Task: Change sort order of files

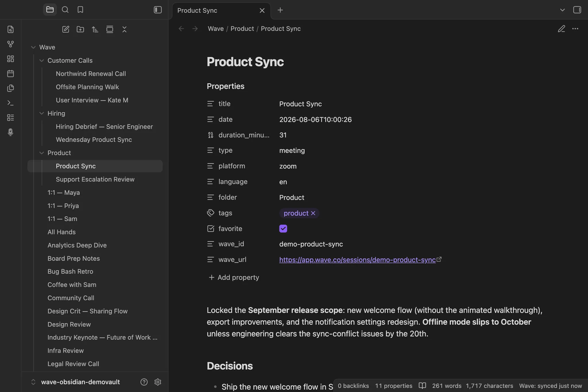Action: (95, 29)
